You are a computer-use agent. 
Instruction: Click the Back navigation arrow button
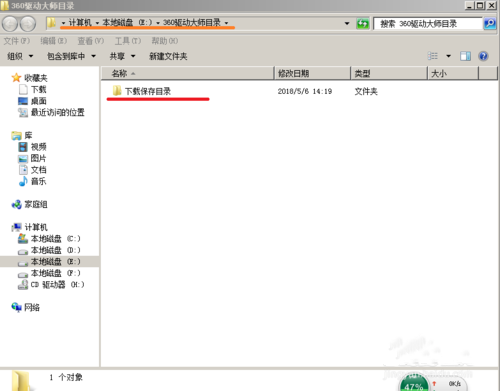coord(10,24)
